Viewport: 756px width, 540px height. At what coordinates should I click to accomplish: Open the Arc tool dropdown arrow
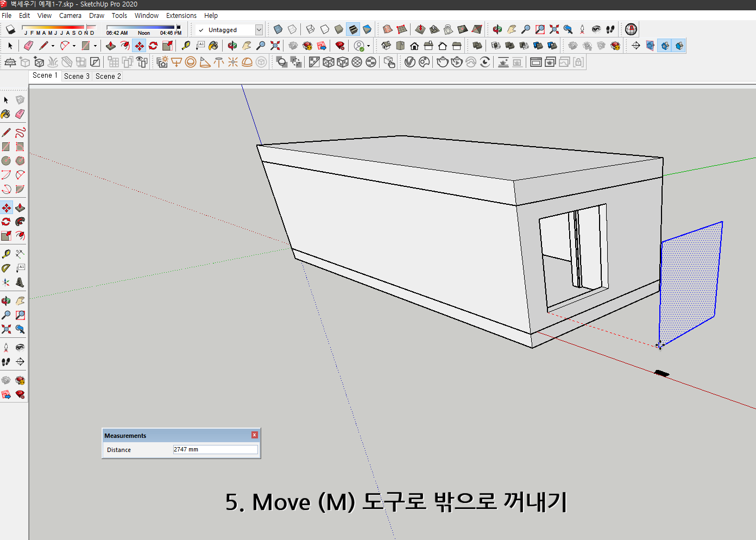pyautogui.click(x=74, y=46)
